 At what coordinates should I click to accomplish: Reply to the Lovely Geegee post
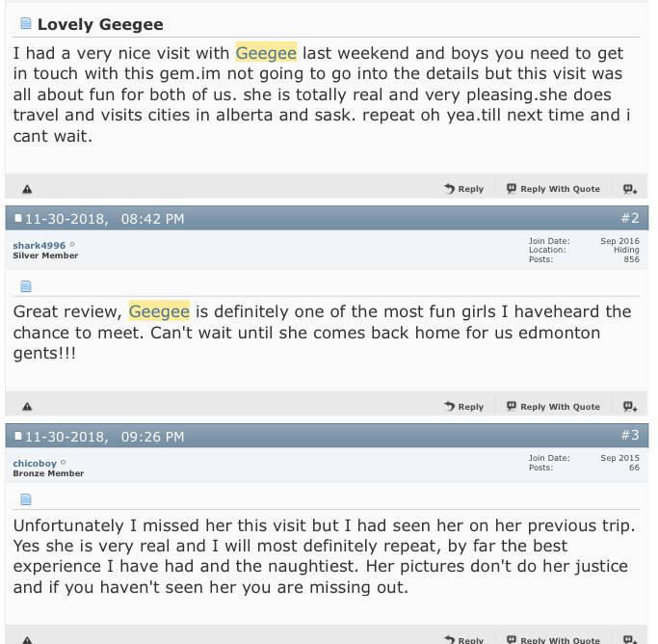pyautogui.click(x=464, y=189)
